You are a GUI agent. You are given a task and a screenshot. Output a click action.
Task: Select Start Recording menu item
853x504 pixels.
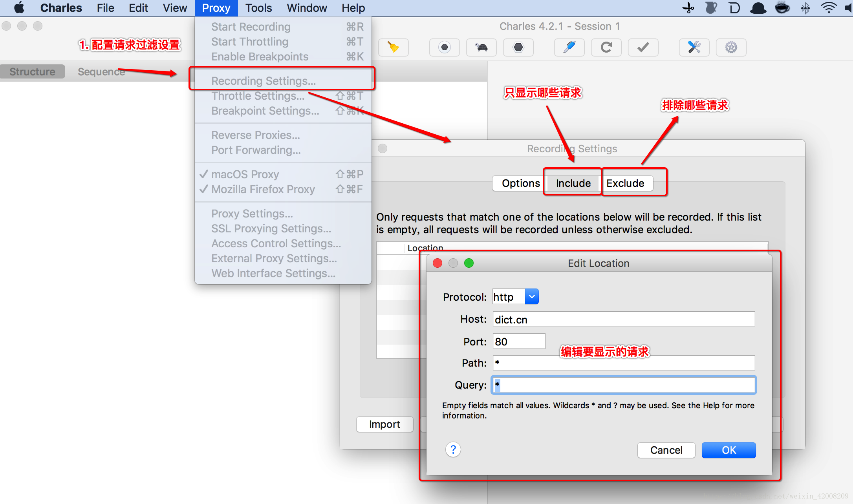[283, 26]
